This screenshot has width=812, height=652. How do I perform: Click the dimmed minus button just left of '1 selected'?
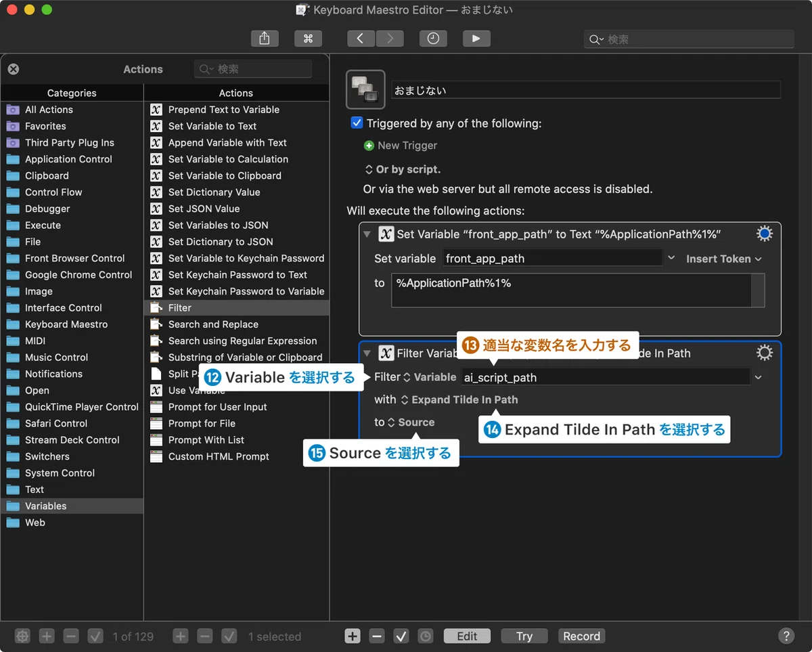(205, 636)
